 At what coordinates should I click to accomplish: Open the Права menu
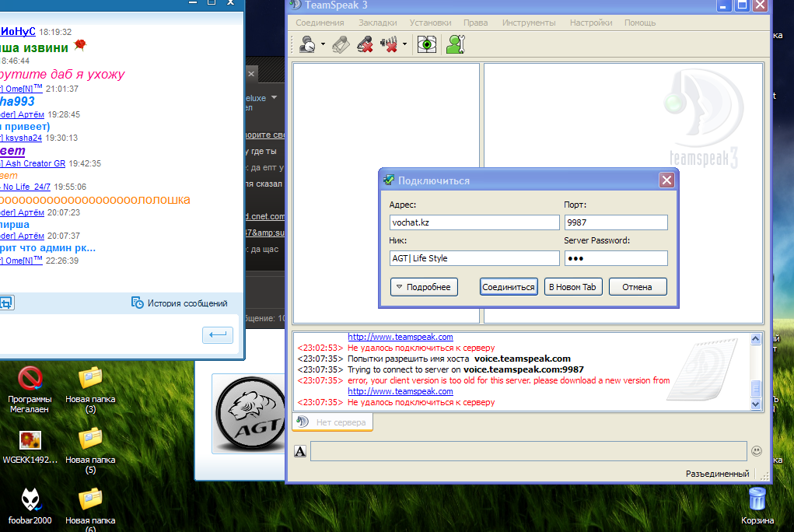475,23
